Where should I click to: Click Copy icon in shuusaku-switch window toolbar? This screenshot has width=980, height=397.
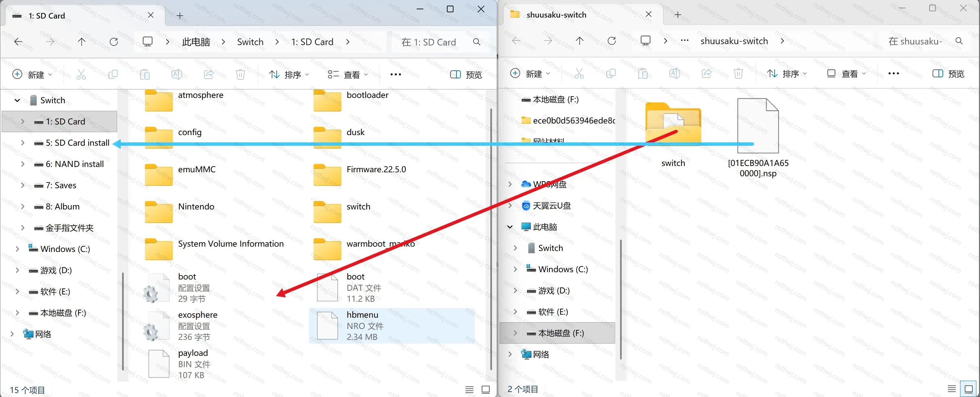[x=611, y=73]
